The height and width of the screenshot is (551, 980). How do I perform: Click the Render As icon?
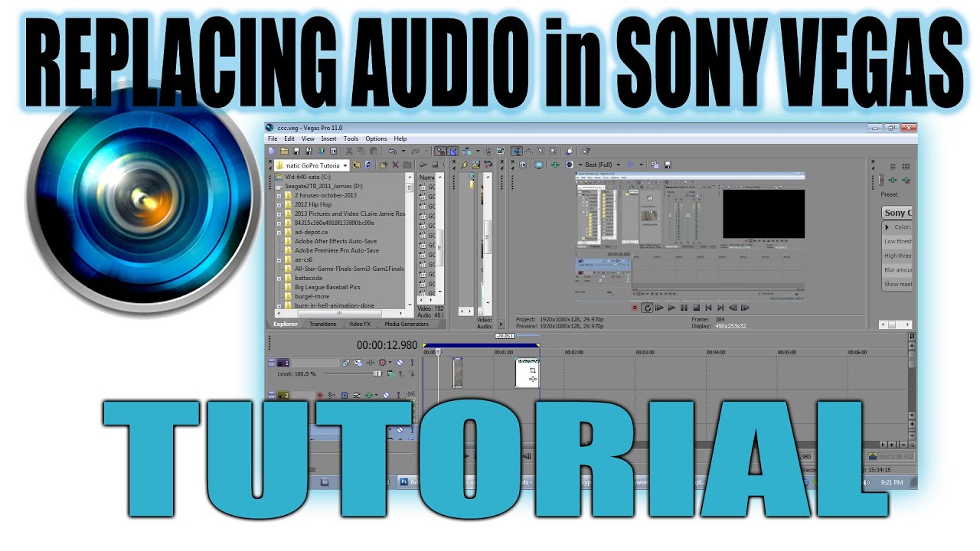(321, 152)
